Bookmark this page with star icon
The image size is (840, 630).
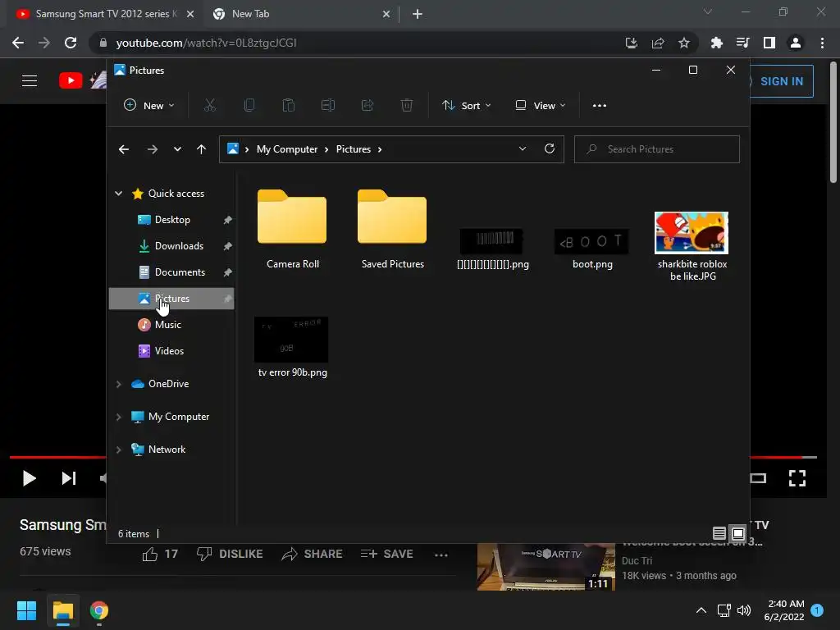pyautogui.click(x=683, y=43)
